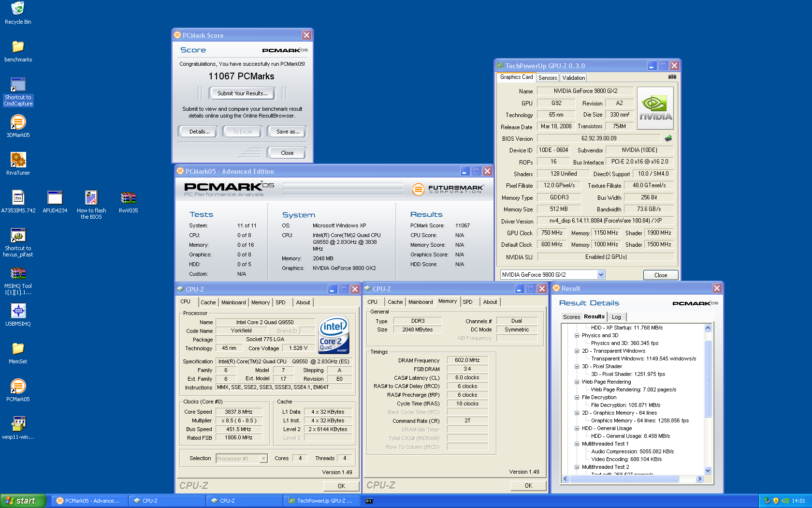The width and height of the screenshot is (812, 508).
Task: Collapse the 2D - Transparent Windows node
Action: pos(577,351)
